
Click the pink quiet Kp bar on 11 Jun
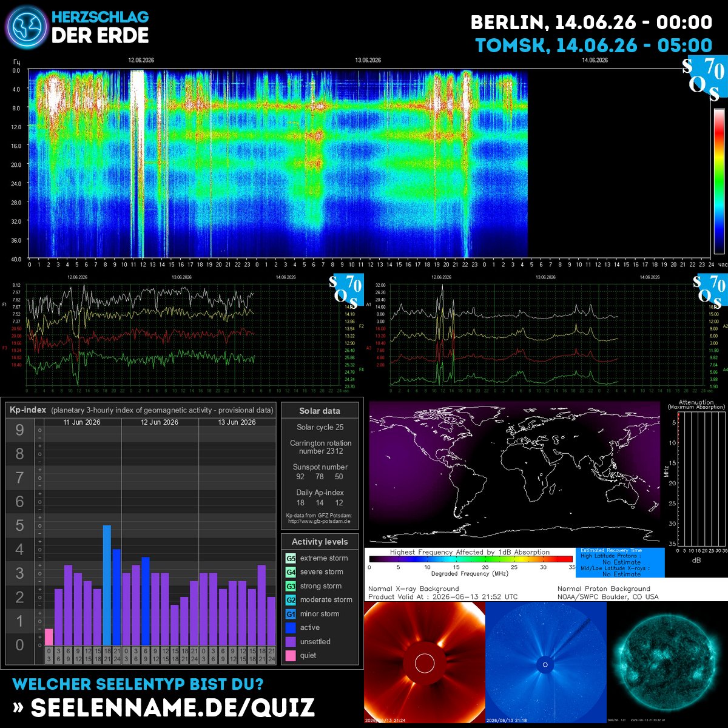click(49, 637)
